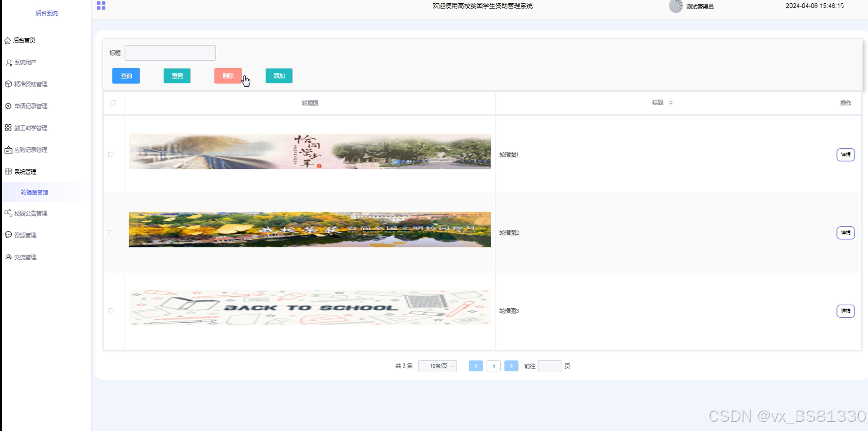Screen dimensions: 868x431
Task: Click the 轮播图2 title cell
Action: (x=509, y=233)
